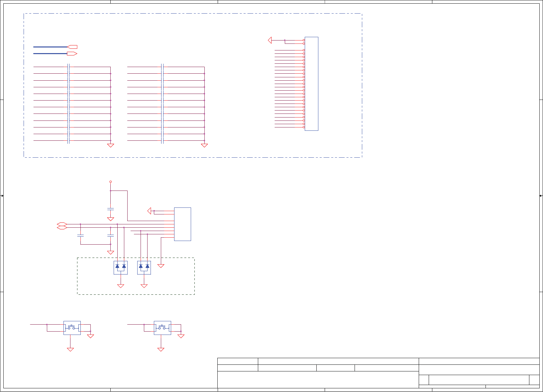This screenshot has width=543, height=392.
Task: Click the left pushbutton switch symbol
Action: (72, 328)
